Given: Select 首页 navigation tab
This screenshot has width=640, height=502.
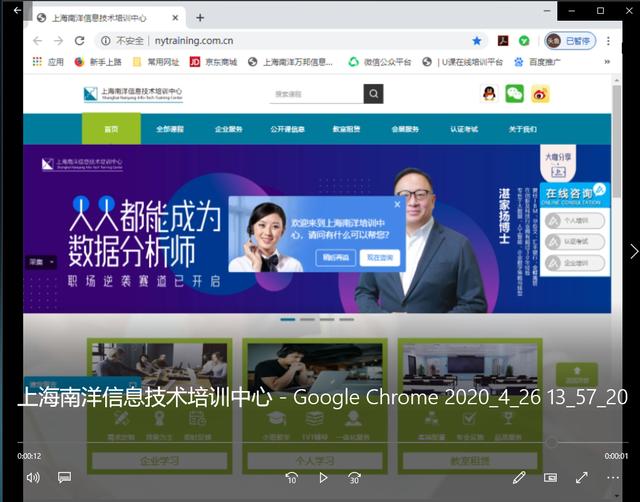Looking at the screenshot, I should pos(111,129).
